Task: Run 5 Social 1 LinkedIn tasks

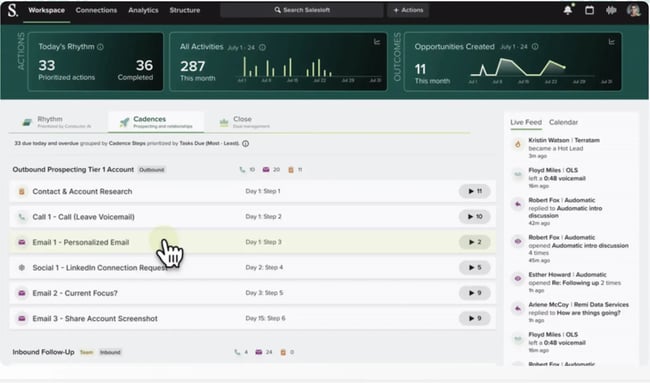Action: 475,268
